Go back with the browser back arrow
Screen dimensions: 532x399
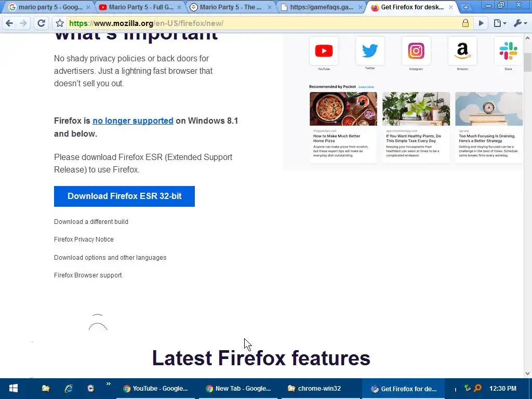[x=9, y=23]
